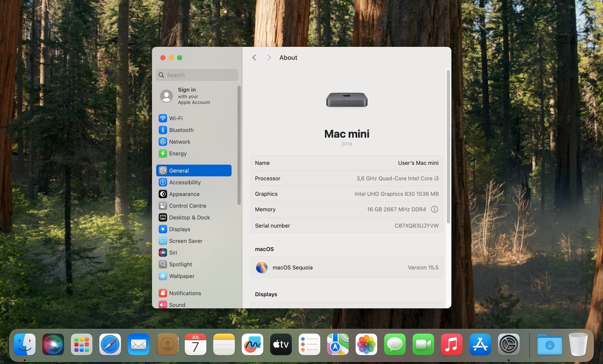The height and width of the screenshot is (364, 603).
Task: Launch Siri from the Dock
Action: coord(53,344)
